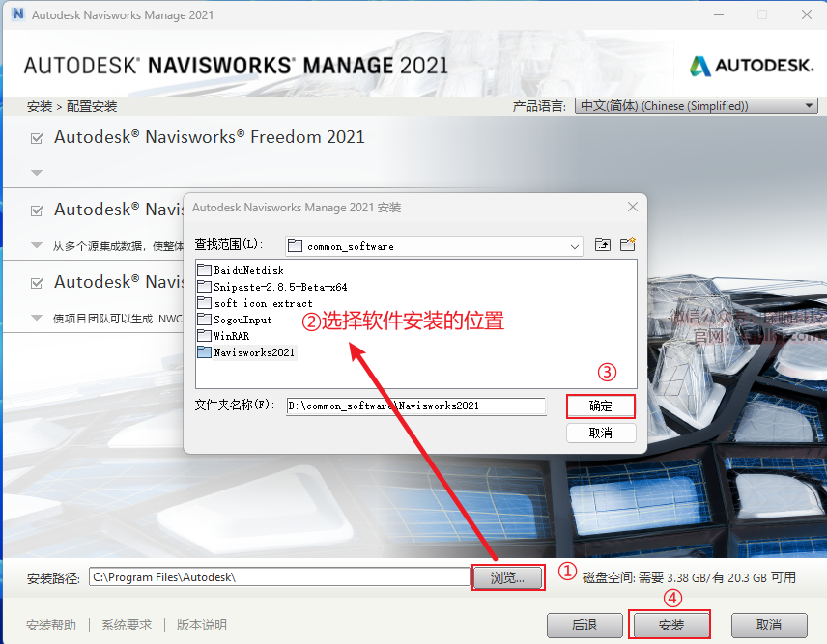Expand Navisworks Freedom 2021 options arrow
The width and height of the screenshot is (827, 644).
[x=37, y=173]
